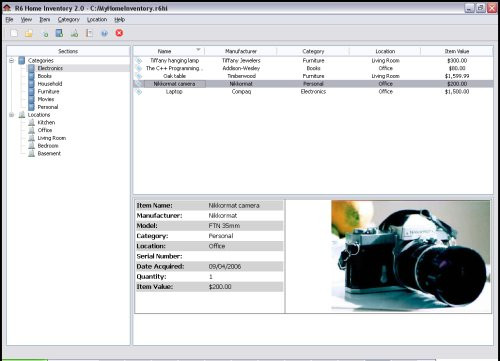Add a new location via the building icon
The height and width of the screenshot is (361, 500).
(74, 33)
